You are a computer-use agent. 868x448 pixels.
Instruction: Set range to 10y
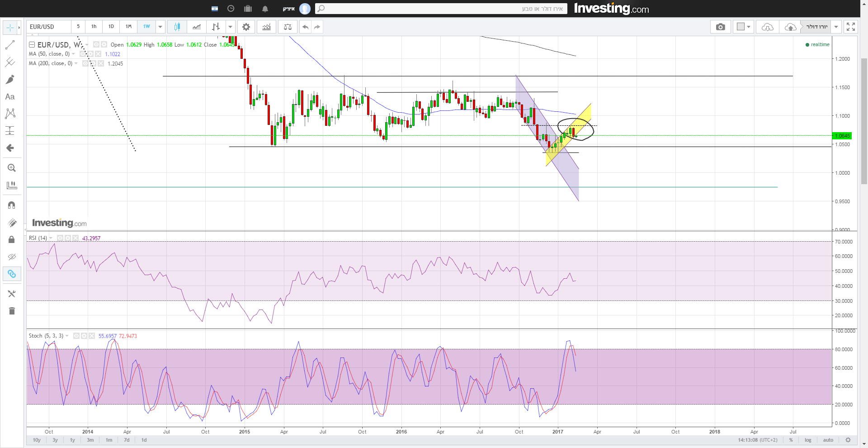[x=37, y=440]
